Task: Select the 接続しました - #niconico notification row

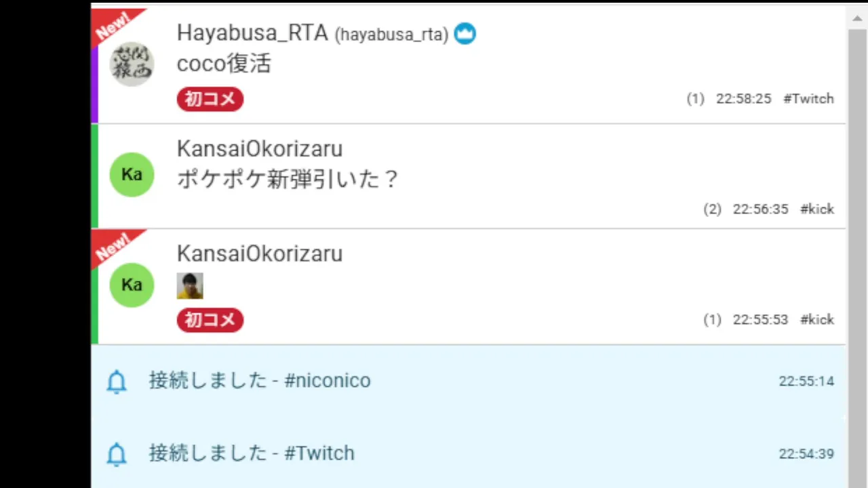Action: point(469,381)
